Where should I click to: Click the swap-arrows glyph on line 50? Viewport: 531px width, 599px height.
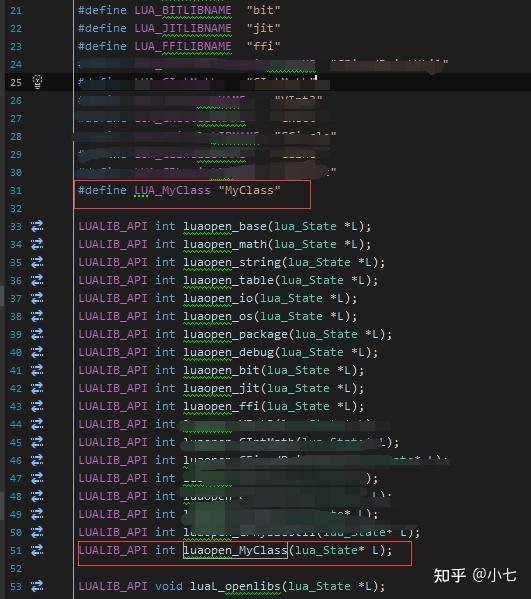point(37,532)
